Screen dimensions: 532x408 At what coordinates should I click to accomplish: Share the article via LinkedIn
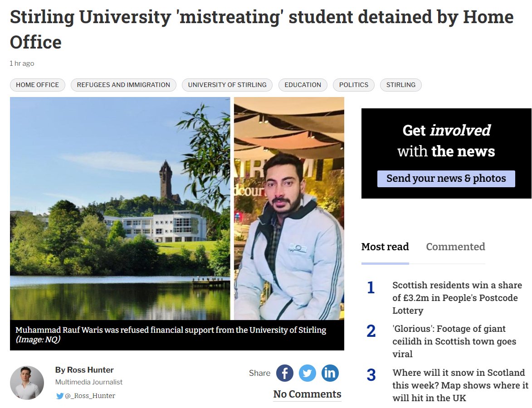point(330,373)
